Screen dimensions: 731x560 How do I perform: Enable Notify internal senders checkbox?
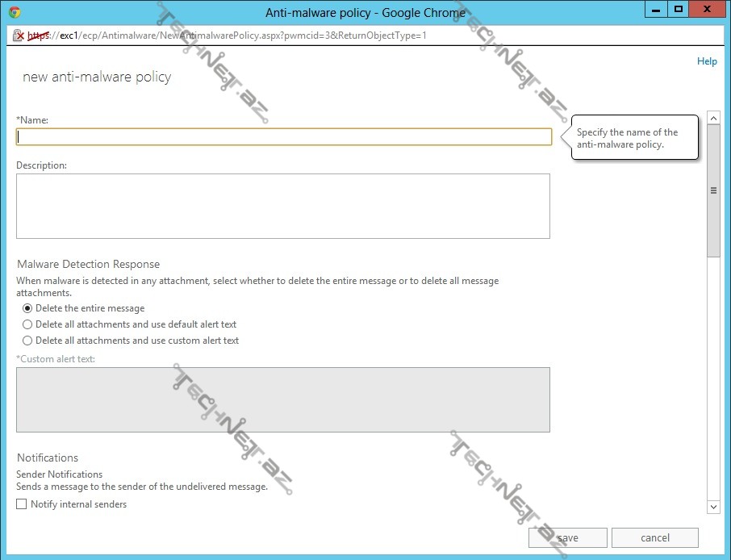click(22, 504)
